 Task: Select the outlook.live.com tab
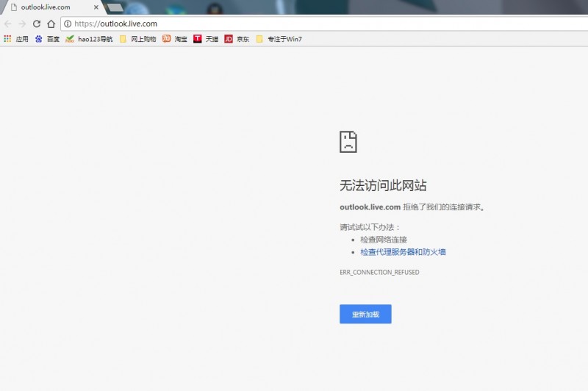[x=48, y=7]
